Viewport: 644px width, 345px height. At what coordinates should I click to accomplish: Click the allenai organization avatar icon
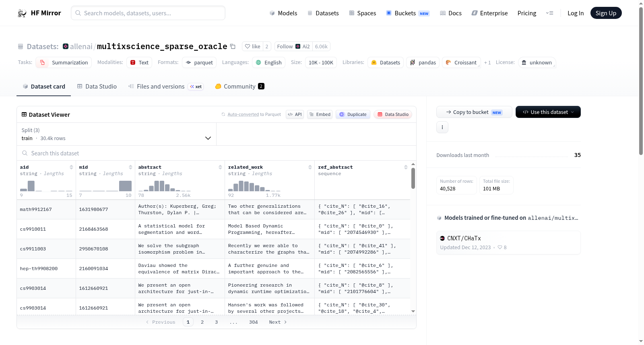click(66, 46)
